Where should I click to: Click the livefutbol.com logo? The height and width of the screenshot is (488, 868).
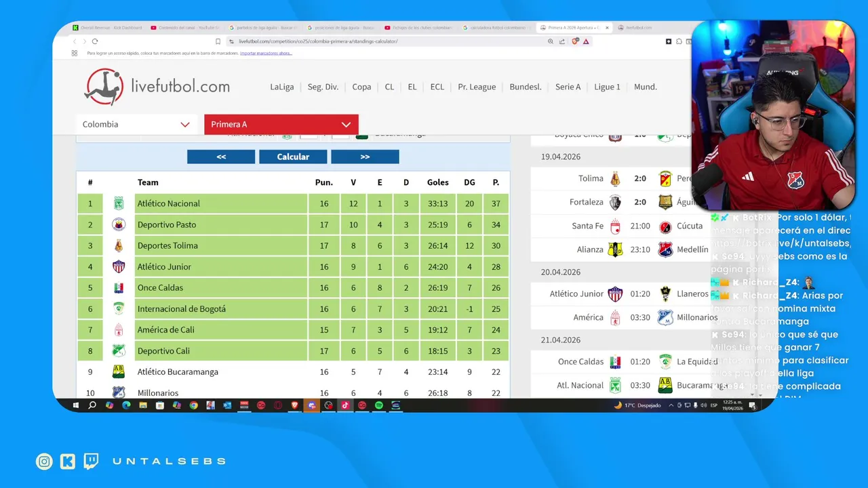tap(157, 87)
